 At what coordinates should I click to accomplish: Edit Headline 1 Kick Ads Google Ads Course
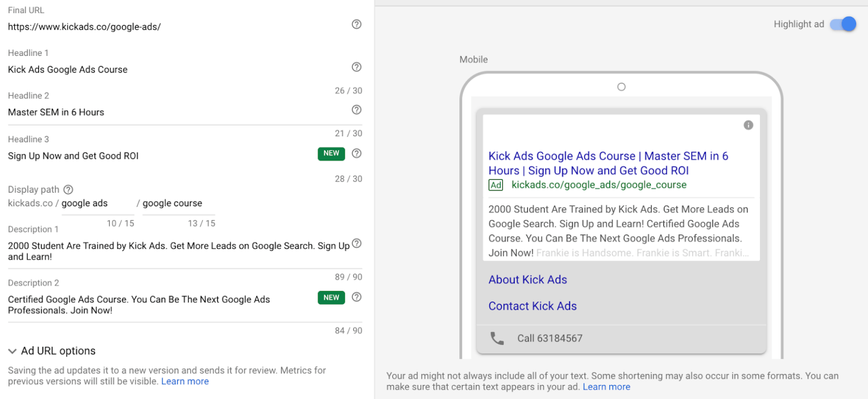click(177, 70)
